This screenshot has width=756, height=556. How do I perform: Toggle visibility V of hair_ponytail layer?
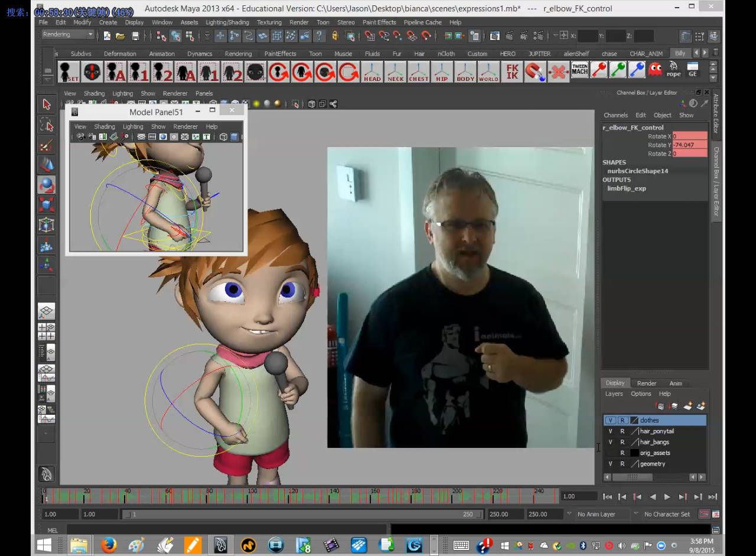click(x=611, y=431)
